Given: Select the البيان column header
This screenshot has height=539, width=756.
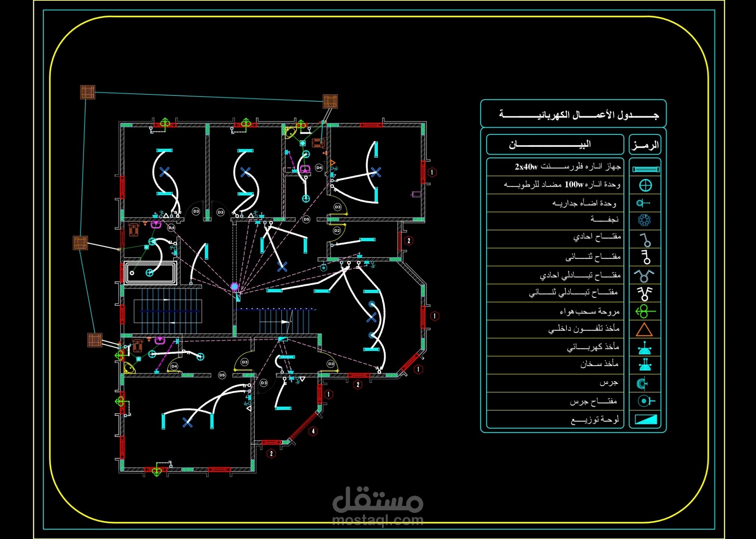Looking at the screenshot, I should coord(550,144).
